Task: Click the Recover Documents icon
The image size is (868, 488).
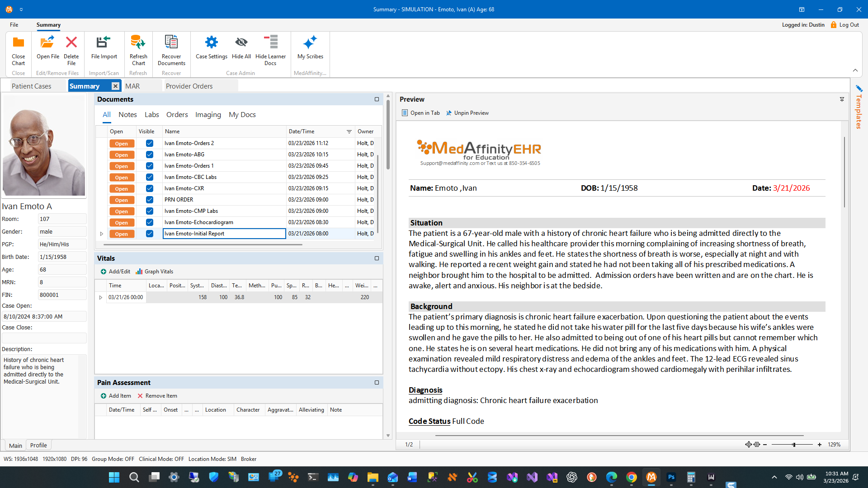Action: (171, 43)
